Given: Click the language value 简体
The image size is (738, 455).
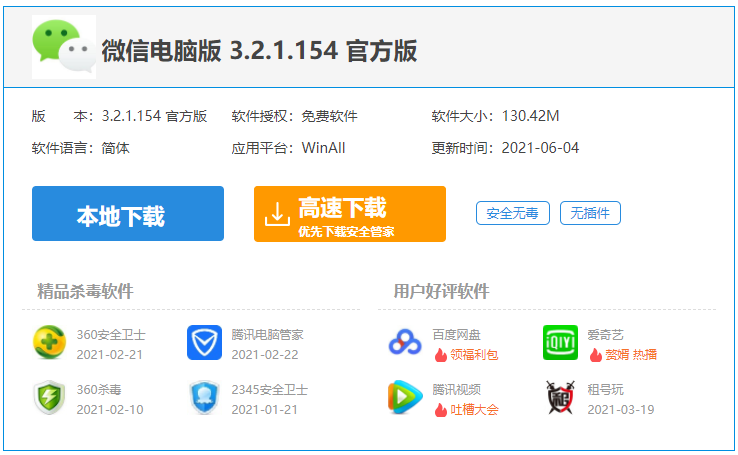Looking at the screenshot, I should coord(115,148).
